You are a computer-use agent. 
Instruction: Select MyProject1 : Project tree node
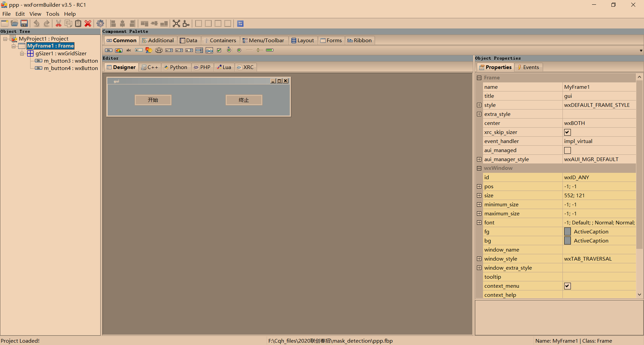tap(44, 39)
